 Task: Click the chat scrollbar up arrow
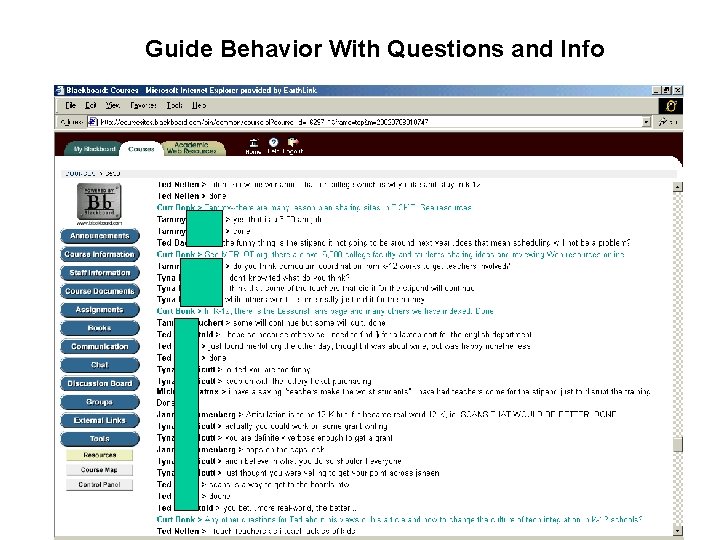678,187
